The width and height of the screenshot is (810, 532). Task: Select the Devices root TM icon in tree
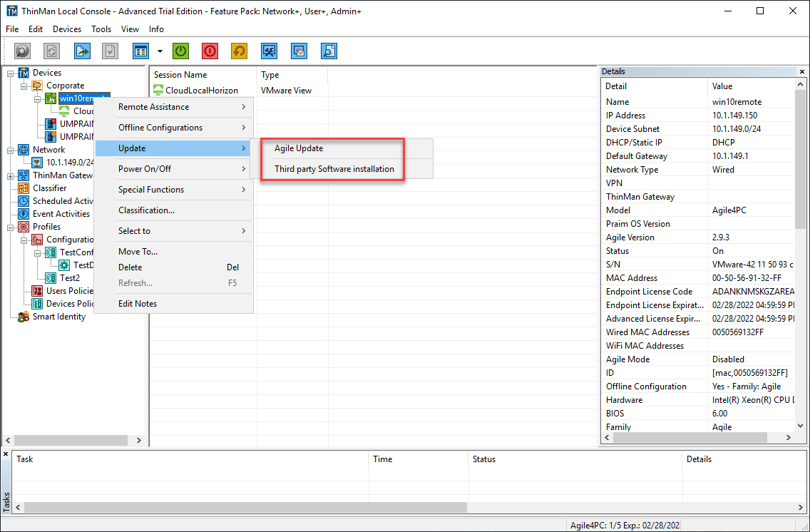coord(24,73)
